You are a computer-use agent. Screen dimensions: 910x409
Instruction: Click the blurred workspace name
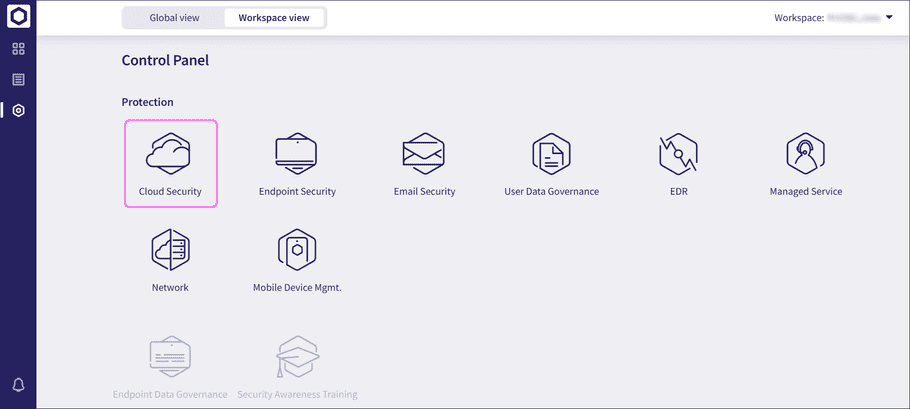click(x=853, y=18)
